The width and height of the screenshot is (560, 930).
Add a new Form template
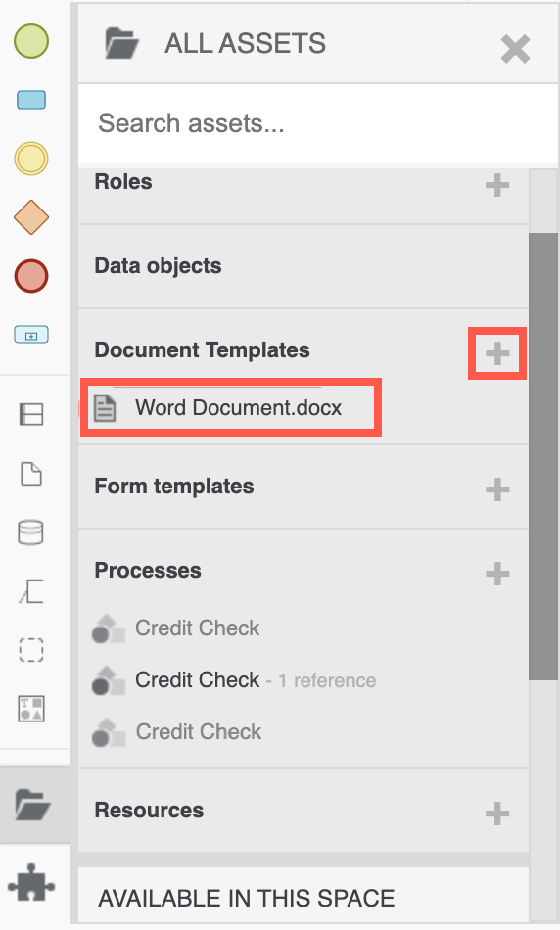point(497,489)
